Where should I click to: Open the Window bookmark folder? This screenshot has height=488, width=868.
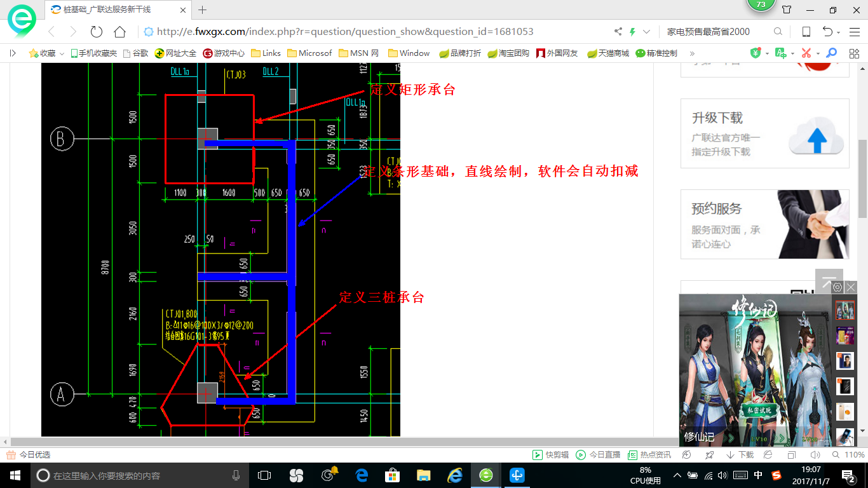(x=409, y=53)
